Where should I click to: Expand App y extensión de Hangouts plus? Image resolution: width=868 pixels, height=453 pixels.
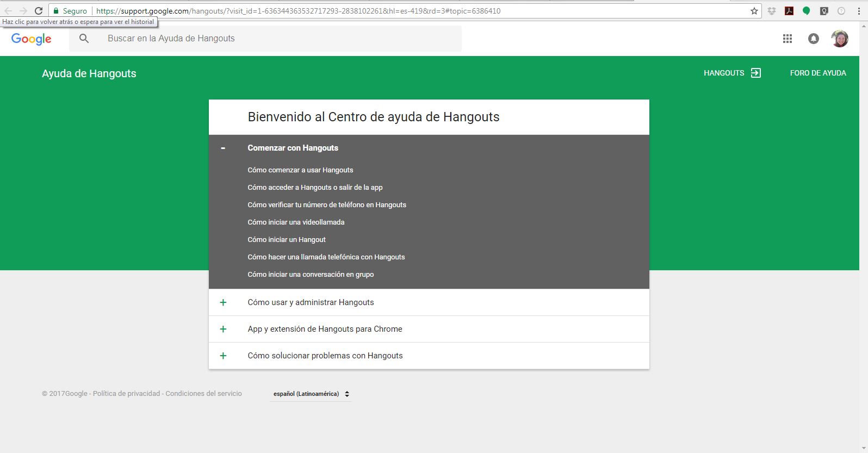(x=223, y=329)
